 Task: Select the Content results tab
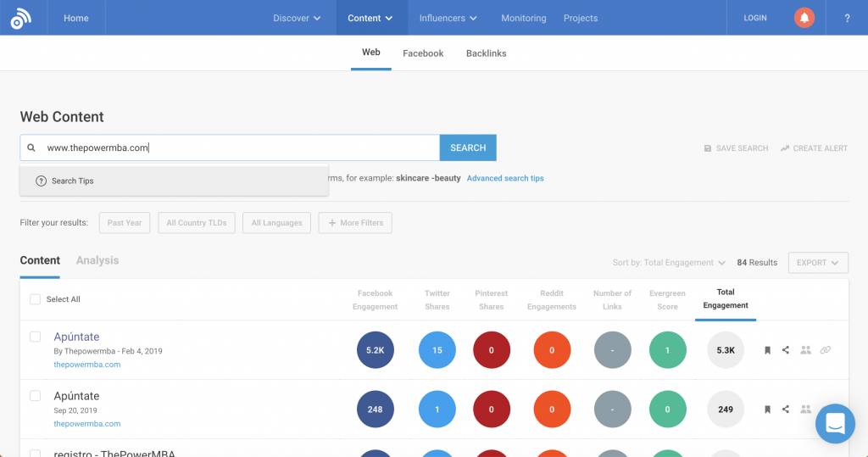click(40, 260)
